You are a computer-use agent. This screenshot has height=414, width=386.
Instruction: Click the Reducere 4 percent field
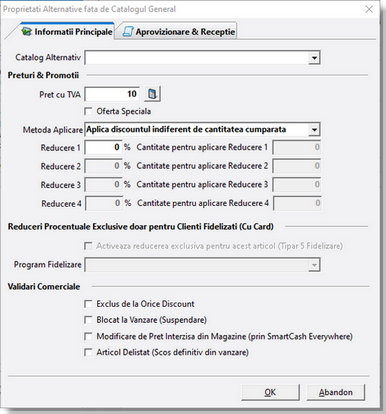tap(104, 203)
